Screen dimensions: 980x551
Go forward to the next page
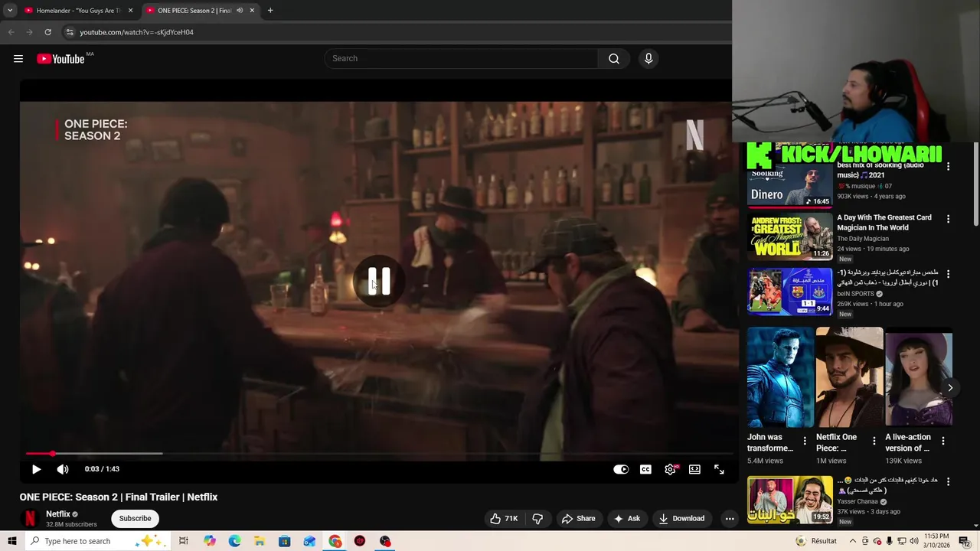(x=29, y=32)
